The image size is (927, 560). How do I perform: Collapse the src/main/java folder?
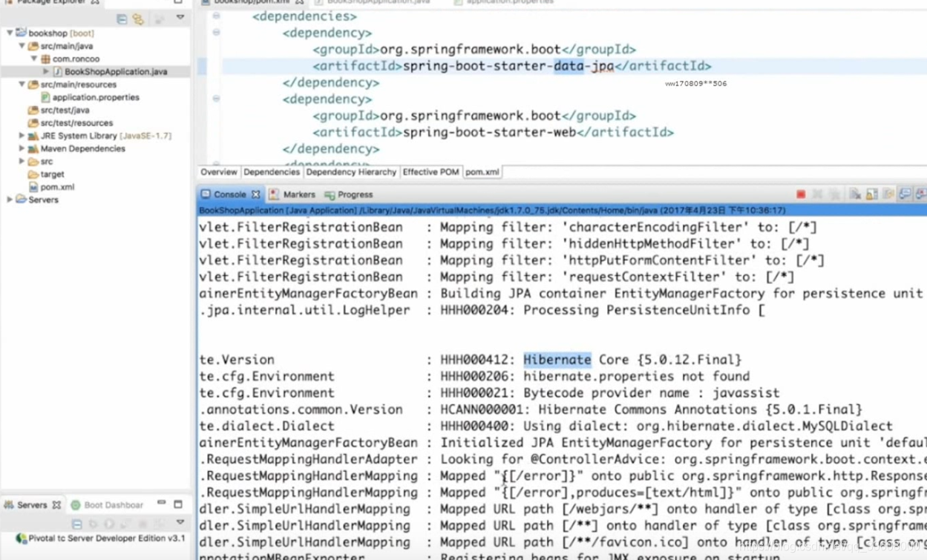coord(22,46)
